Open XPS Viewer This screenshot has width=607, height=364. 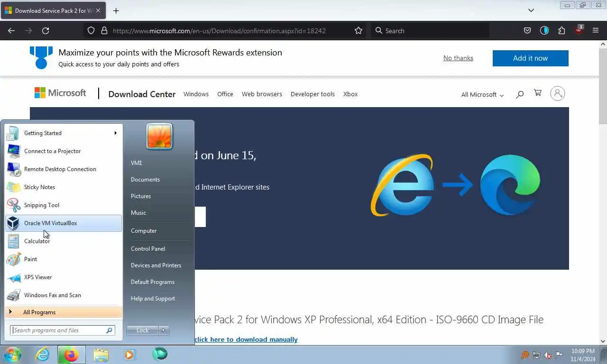[x=64, y=277]
